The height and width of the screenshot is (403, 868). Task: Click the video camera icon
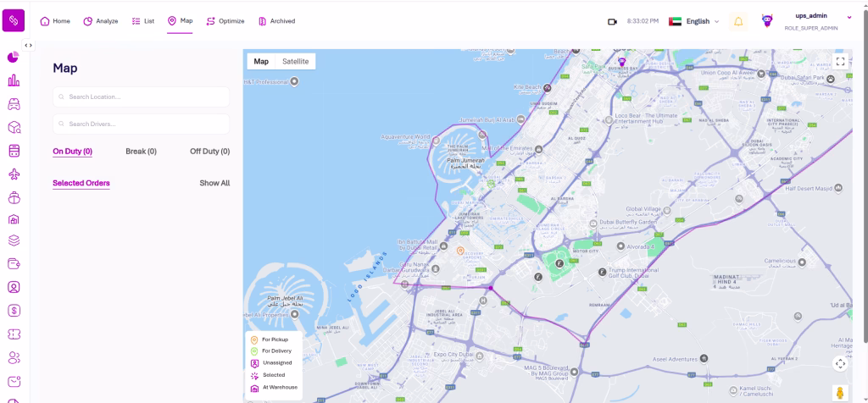[612, 21]
